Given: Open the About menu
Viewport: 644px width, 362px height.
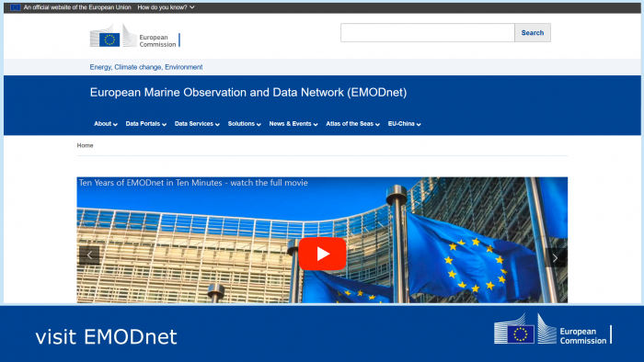Looking at the screenshot, I should tap(106, 124).
